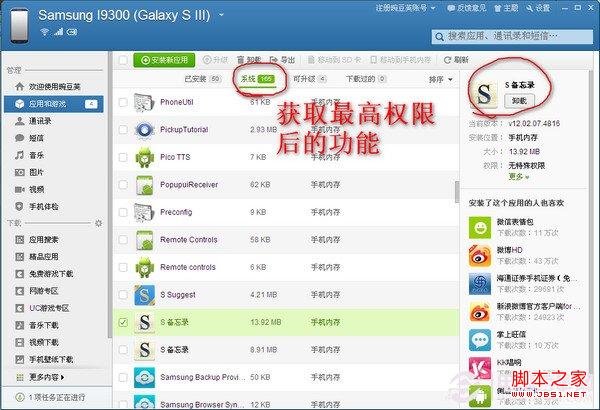Open the 注册豌豆荚账号 account dropdown
600x410 pixels.
click(x=405, y=8)
